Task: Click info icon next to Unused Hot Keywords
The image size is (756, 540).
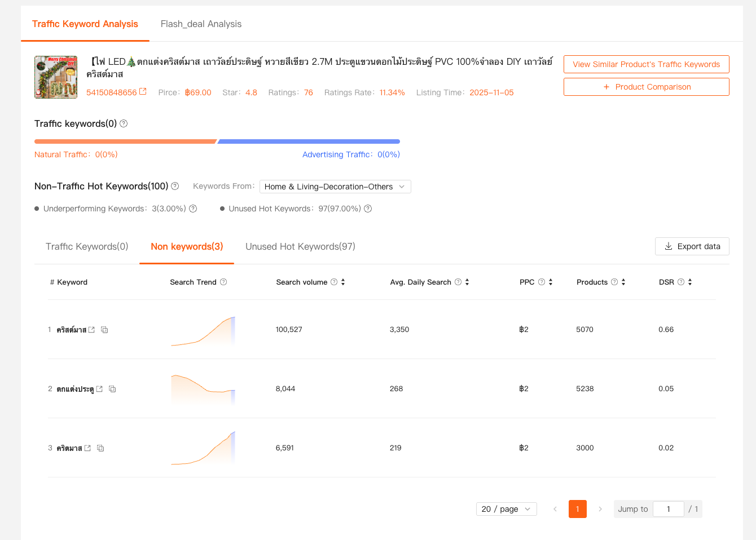Action: (368, 209)
